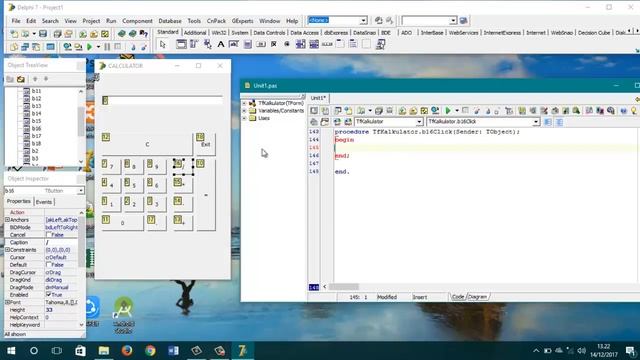Click the lightbulb icon in editor toolbar
The width and height of the screenshot is (640, 360).
(x=634, y=111)
